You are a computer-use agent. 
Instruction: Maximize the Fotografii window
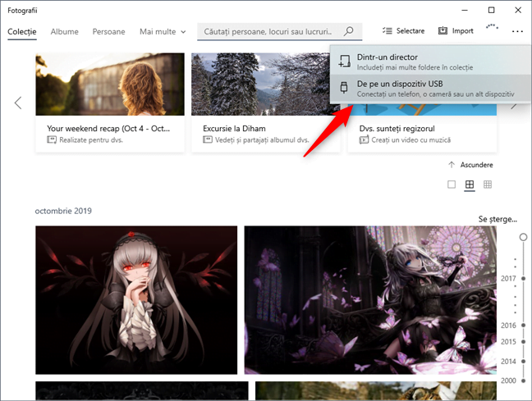pyautogui.click(x=491, y=10)
